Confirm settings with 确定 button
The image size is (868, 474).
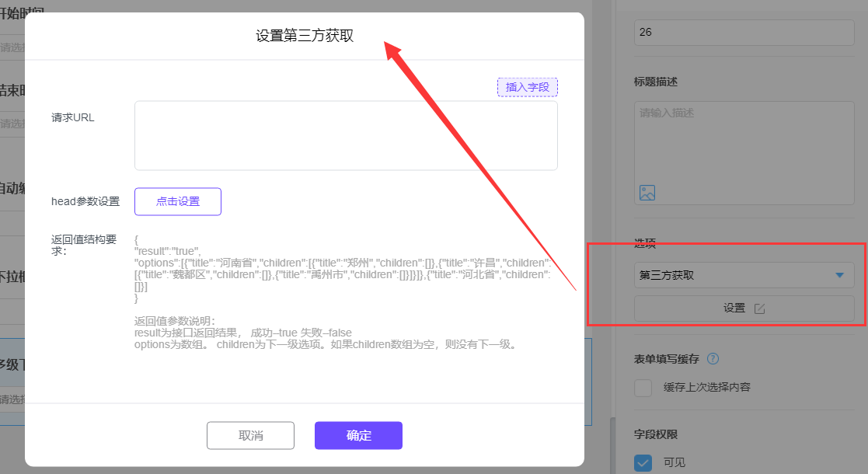coord(358,436)
